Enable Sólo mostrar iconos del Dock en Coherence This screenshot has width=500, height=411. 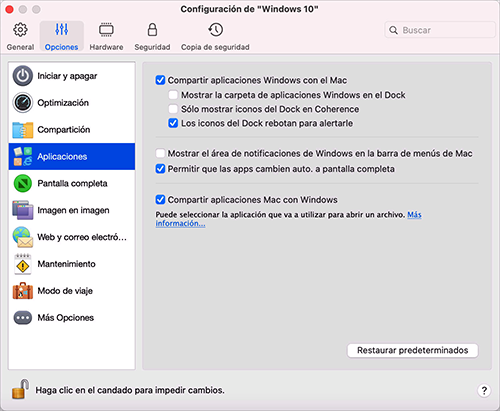pyautogui.click(x=173, y=109)
